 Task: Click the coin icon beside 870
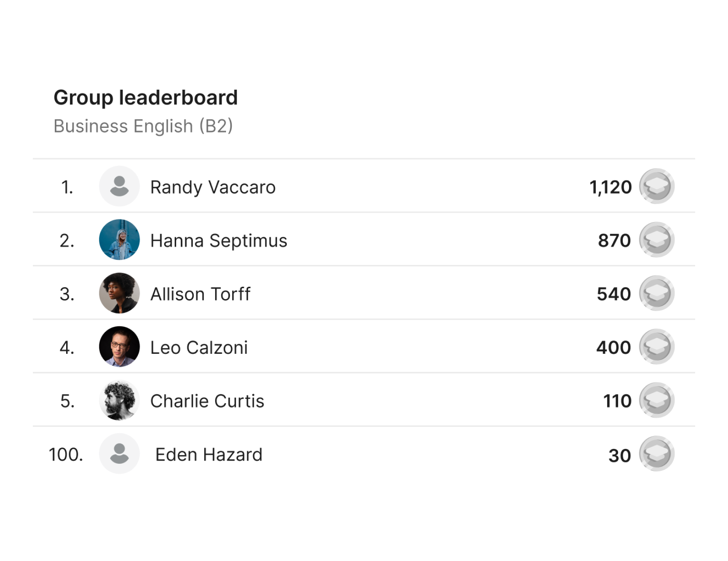tap(656, 240)
